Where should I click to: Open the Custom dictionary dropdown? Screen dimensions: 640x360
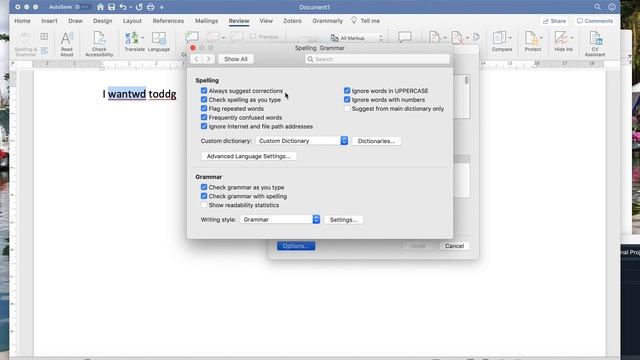pos(302,141)
